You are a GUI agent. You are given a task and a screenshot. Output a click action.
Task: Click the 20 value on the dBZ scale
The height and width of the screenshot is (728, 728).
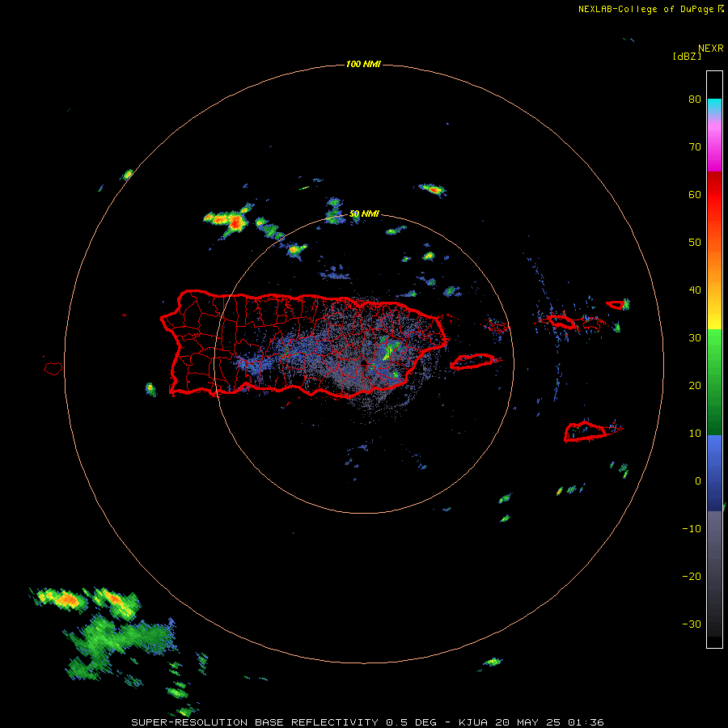695,385
